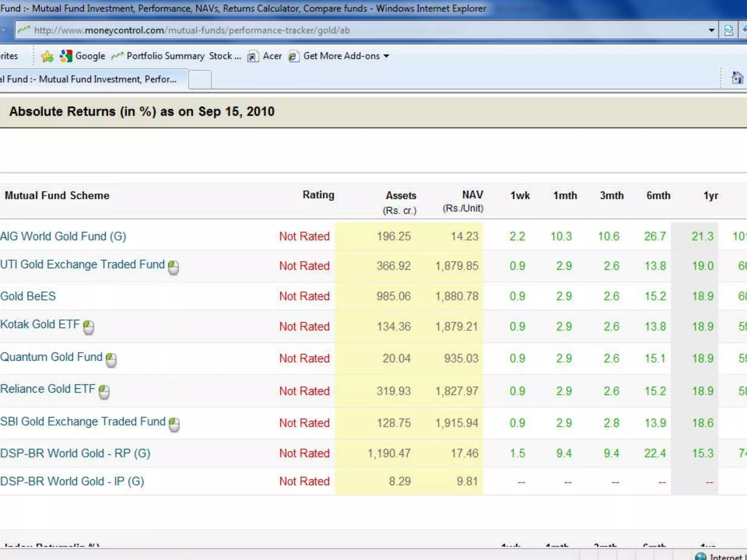Click icon next to Reliance Gold ETF
Screen dimensions: 747x560
(x=104, y=392)
